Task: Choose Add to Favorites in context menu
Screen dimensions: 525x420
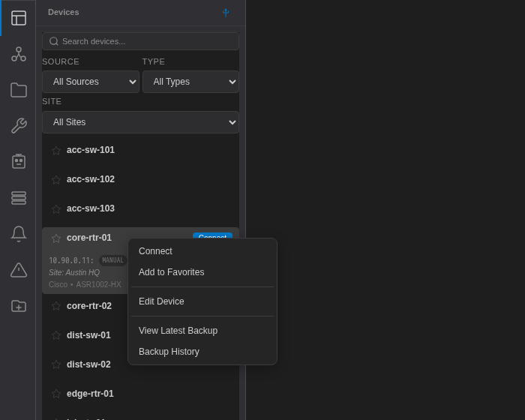Action: pos(202,272)
